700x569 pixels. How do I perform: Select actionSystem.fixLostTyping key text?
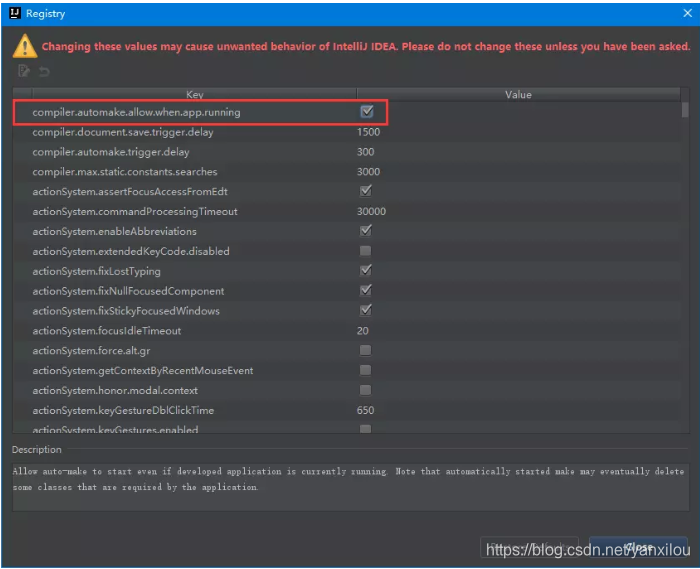tap(96, 271)
